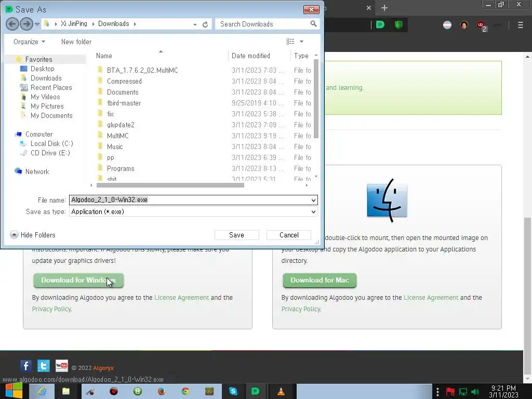Image resolution: width=532 pixels, height=399 pixels.
Task: Click the Save button
Action: [236, 235]
